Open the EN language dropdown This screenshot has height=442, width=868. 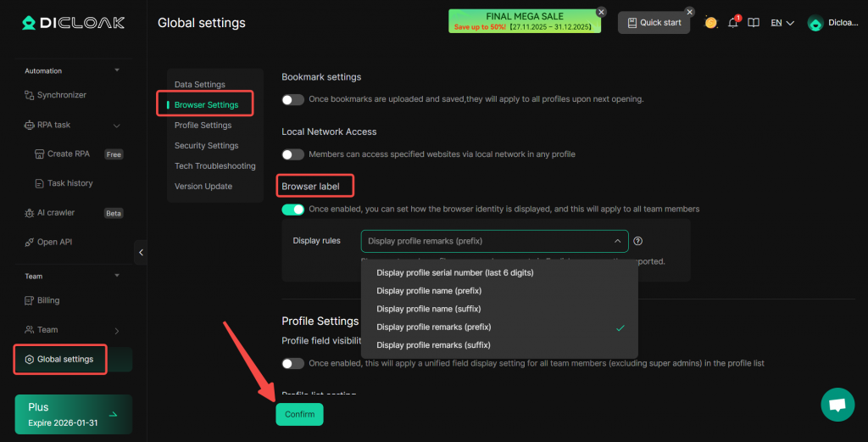[782, 23]
